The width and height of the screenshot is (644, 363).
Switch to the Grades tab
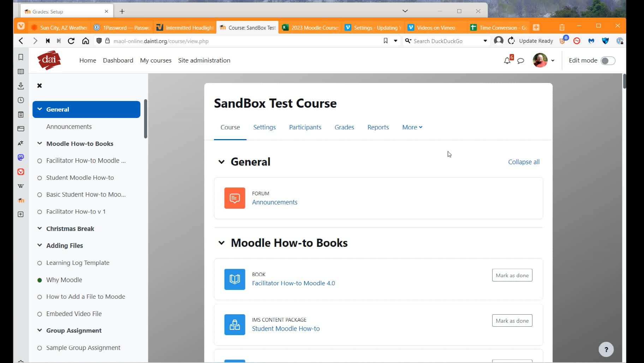pos(344,127)
